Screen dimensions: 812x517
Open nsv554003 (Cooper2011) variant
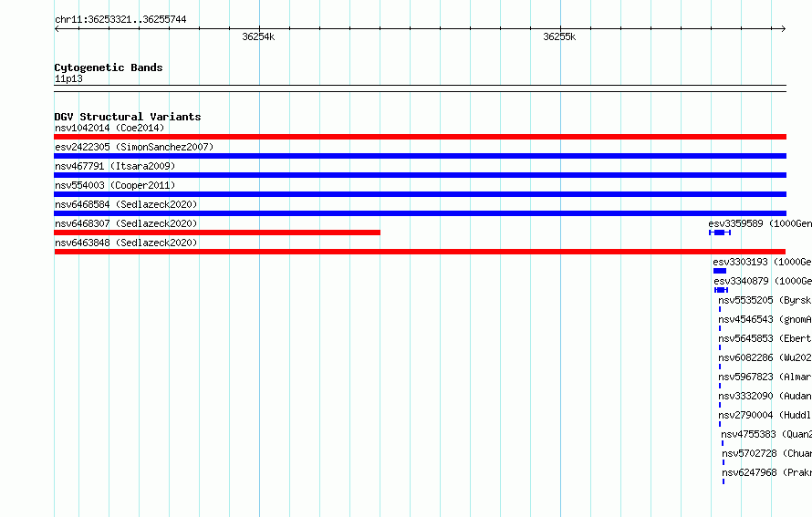(x=115, y=185)
